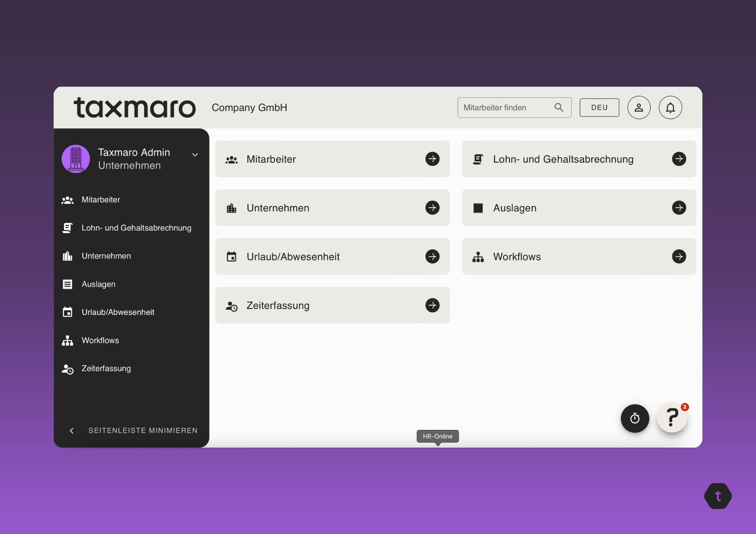Viewport: 756px width, 534px height.
Task: Click the stopwatch timer floating button
Action: 635,418
